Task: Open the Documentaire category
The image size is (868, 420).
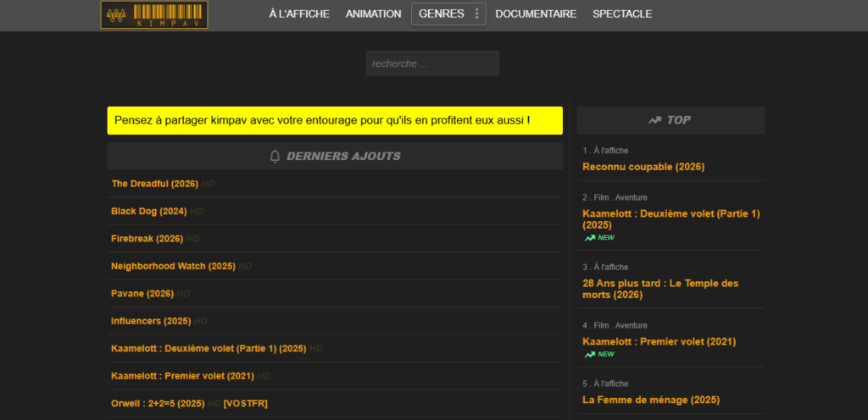Action: pos(536,14)
